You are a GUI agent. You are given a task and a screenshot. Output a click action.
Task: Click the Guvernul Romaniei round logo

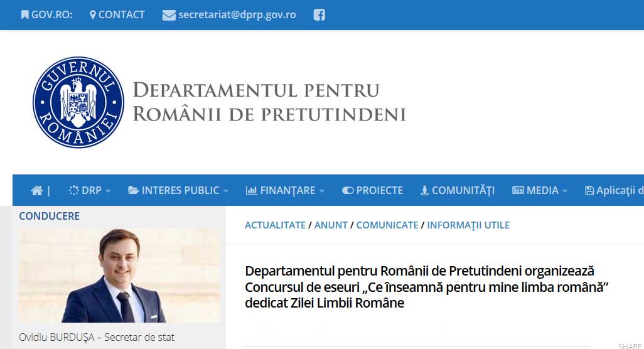[x=78, y=102]
